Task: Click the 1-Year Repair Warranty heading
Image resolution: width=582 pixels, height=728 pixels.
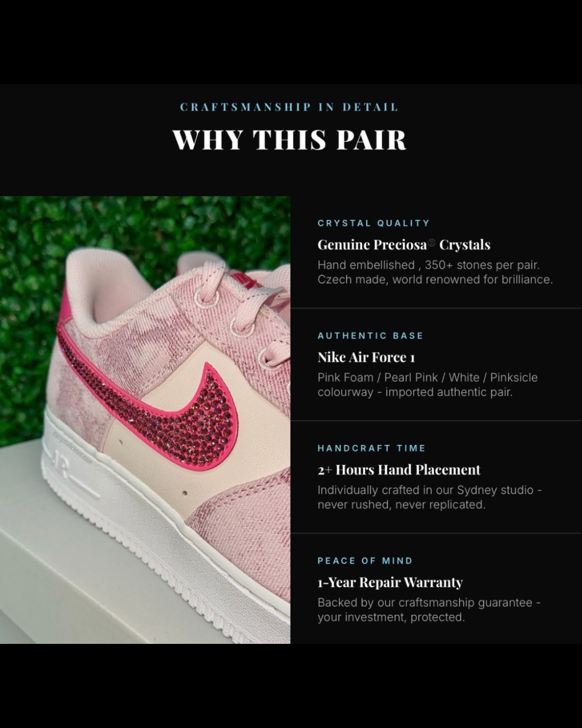Action: pyautogui.click(x=390, y=582)
